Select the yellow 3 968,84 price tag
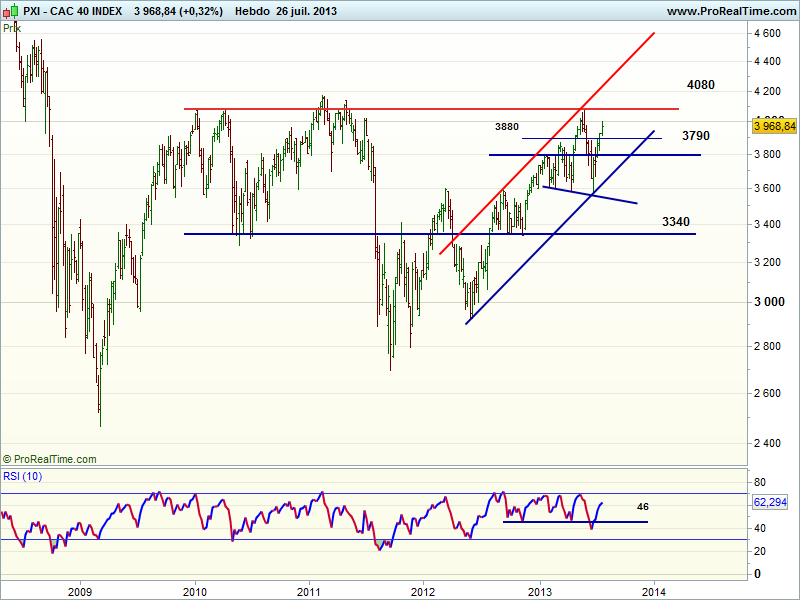 pos(775,126)
